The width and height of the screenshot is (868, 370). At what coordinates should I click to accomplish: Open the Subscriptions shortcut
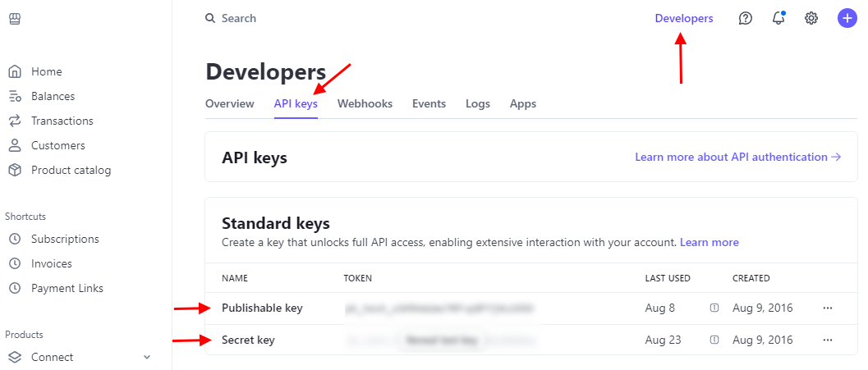point(65,239)
